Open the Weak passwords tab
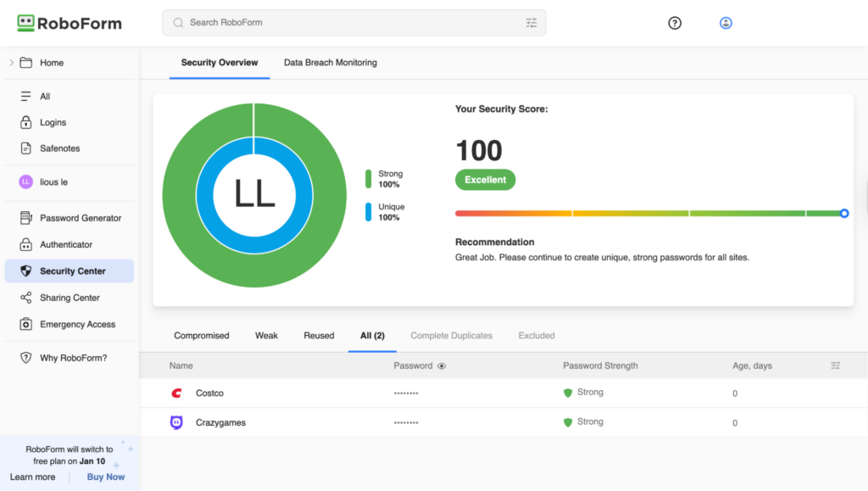 [x=266, y=336]
